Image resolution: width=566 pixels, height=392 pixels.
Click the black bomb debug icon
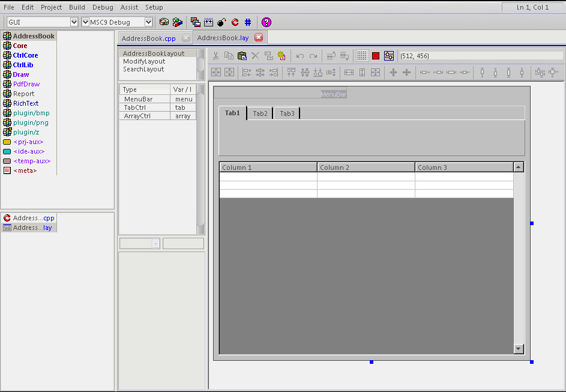click(221, 22)
